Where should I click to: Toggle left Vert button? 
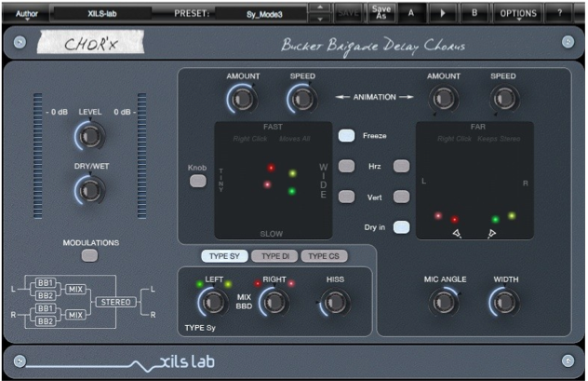[346, 197]
